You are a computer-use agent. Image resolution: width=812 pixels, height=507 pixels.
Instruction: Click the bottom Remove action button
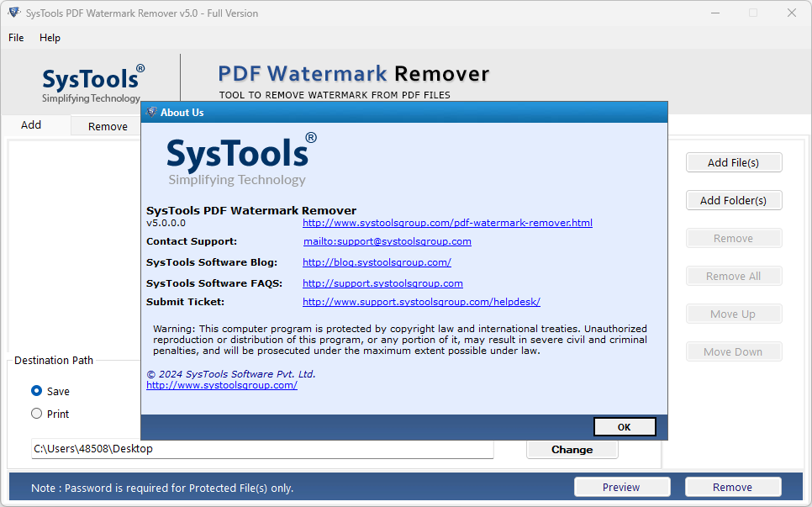[733, 487]
